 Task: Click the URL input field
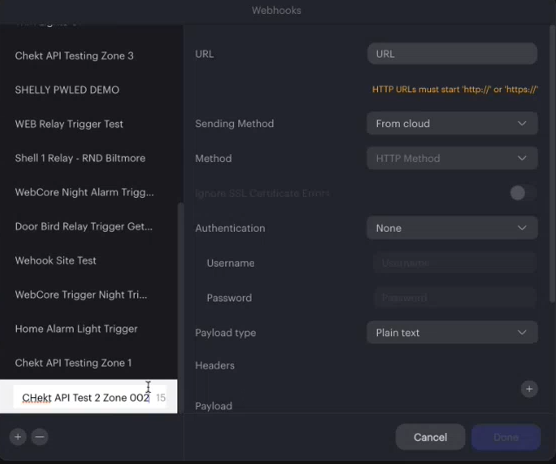(x=452, y=54)
